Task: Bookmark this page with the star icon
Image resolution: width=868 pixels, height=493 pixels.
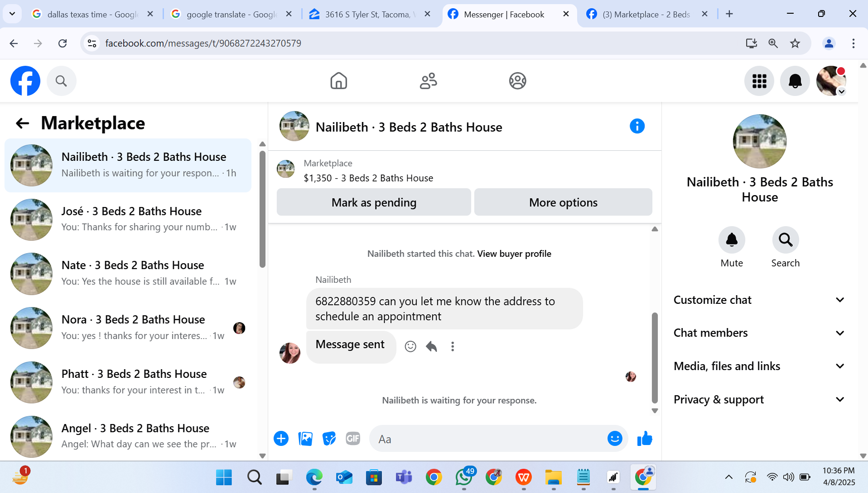Action: pyautogui.click(x=795, y=43)
